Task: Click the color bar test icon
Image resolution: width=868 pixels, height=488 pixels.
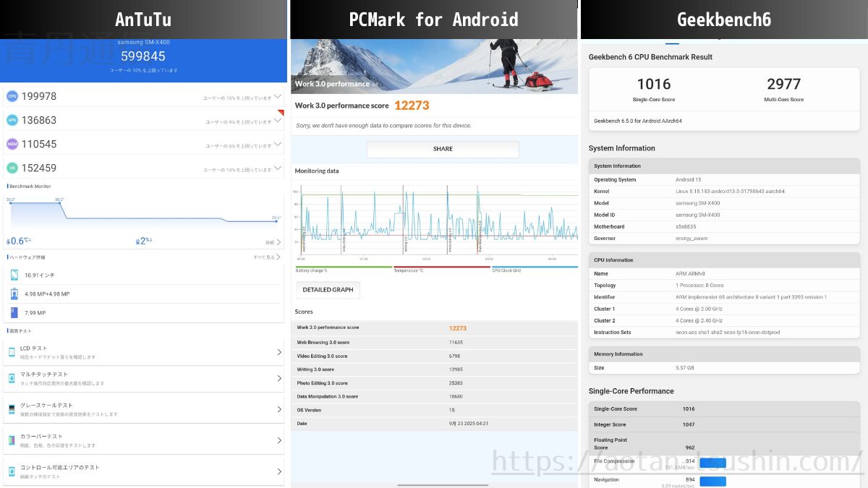Action: coord(12,440)
